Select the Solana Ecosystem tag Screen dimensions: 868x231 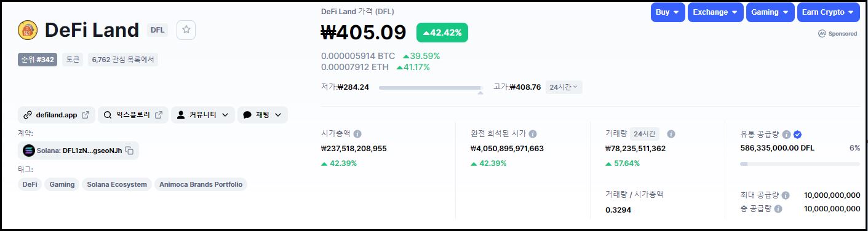pyautogui.click(x=117, y=184)
